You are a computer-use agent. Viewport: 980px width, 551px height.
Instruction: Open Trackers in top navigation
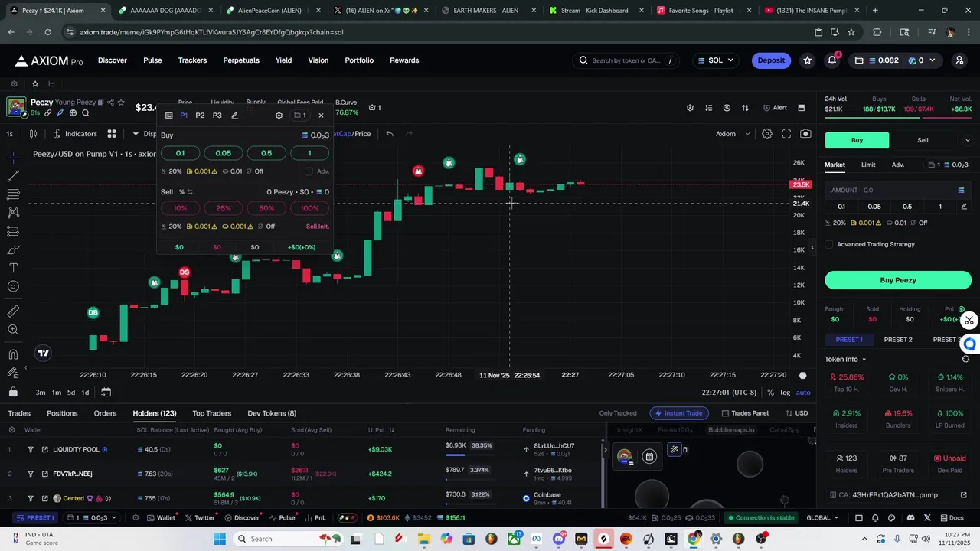click(192, 60)
